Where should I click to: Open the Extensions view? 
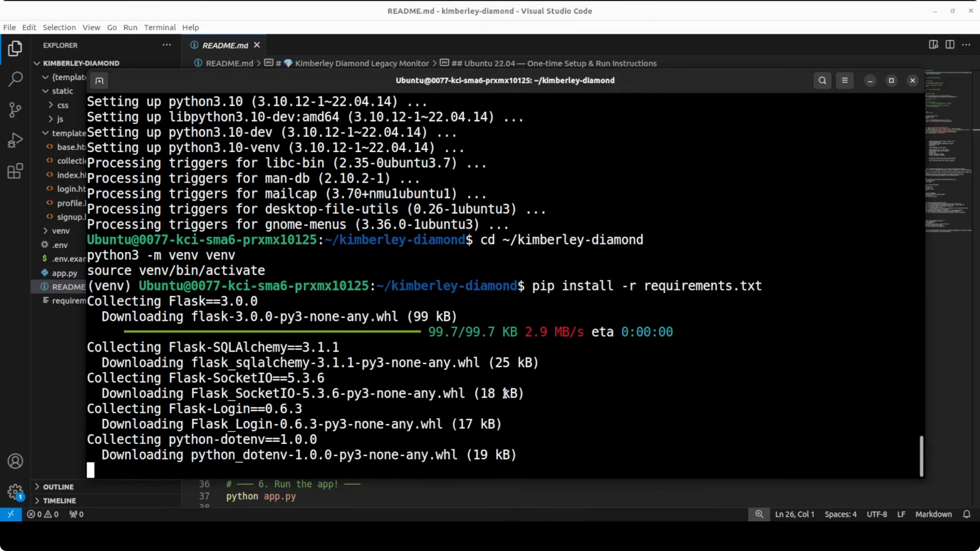(x=15, y=171)
